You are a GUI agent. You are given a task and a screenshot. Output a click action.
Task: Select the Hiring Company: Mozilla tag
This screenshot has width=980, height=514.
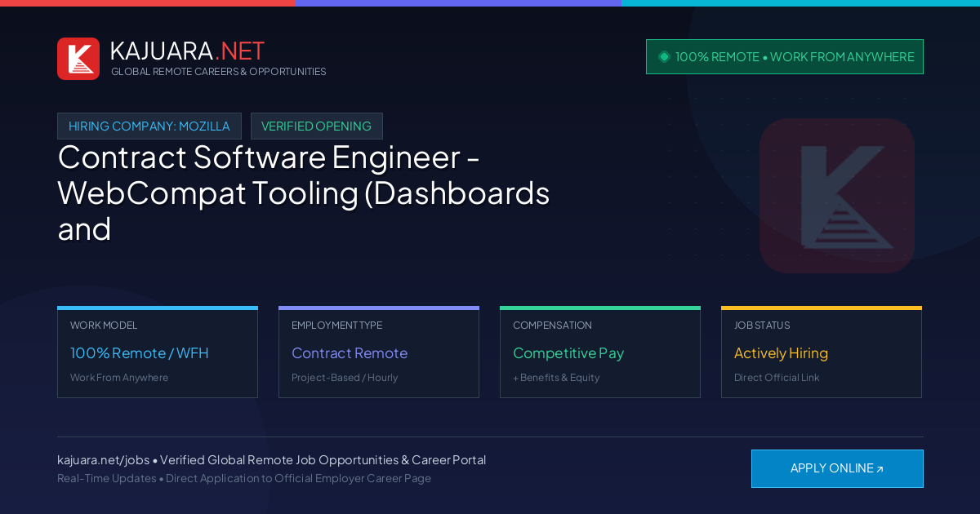tap(149, 126)
